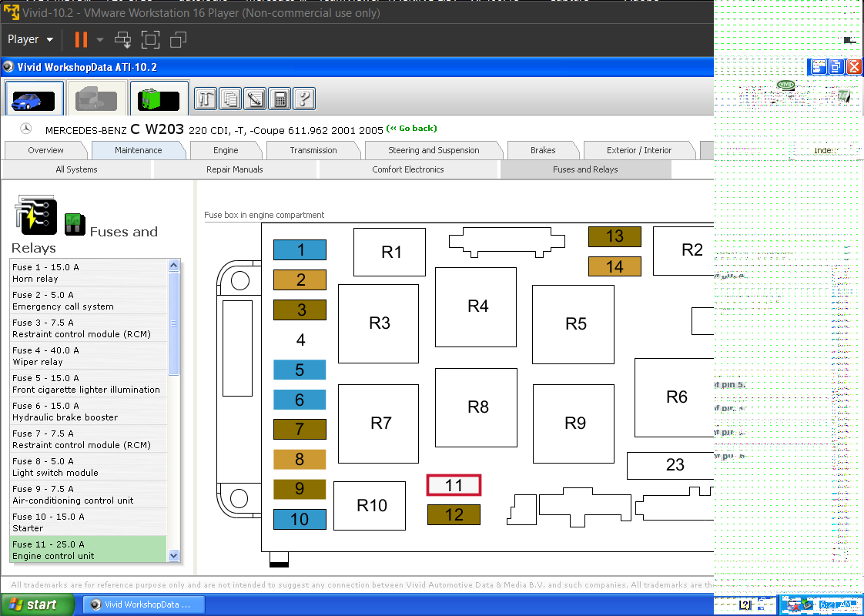
Task: Click the Fuses and Relays circuit icon
Action: pos(36,214)
